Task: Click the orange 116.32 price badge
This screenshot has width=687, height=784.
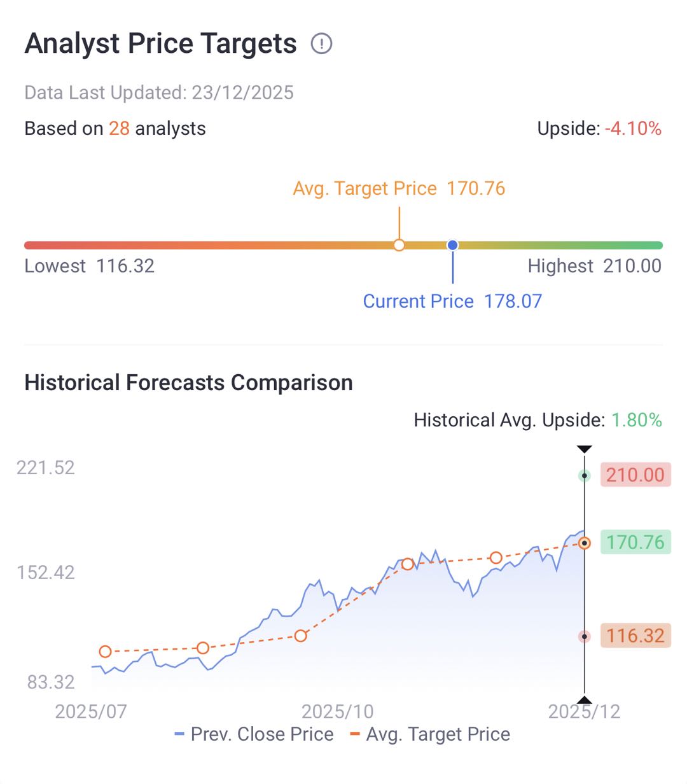Action: pyautogui.click(x=635, y=635)
